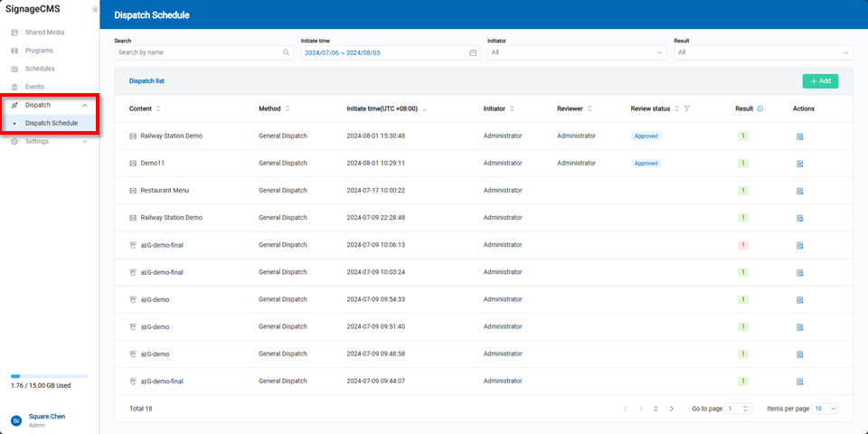
Task: Click the search magnifier icon
Action: coord(287,53)
